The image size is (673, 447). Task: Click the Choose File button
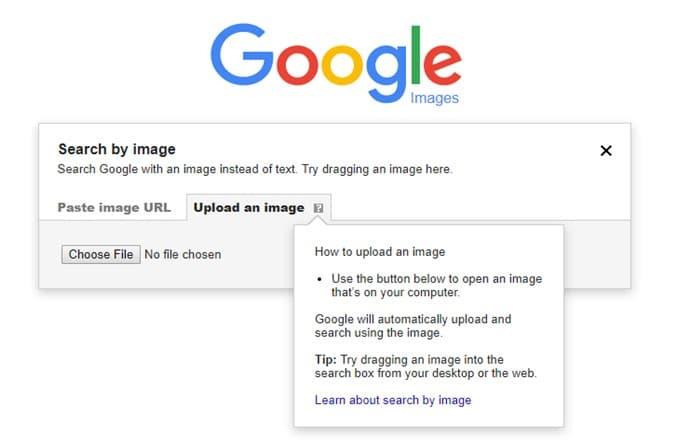point(101,255)
